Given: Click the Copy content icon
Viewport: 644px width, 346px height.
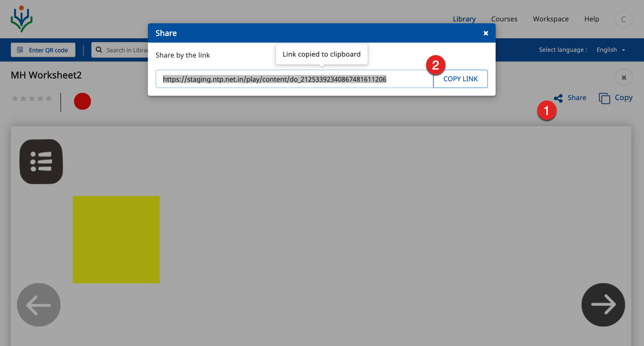Looking at the screenshot, I should 604,98.
